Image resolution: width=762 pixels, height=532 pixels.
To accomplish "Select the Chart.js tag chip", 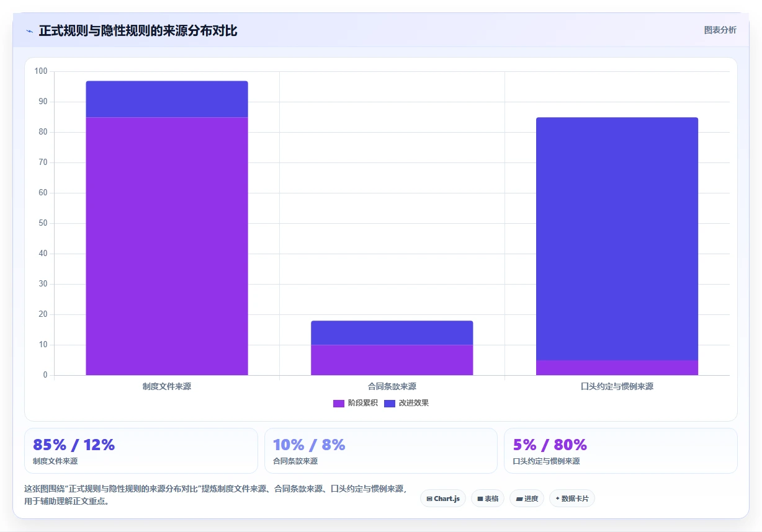I will [x=443, y=499].
